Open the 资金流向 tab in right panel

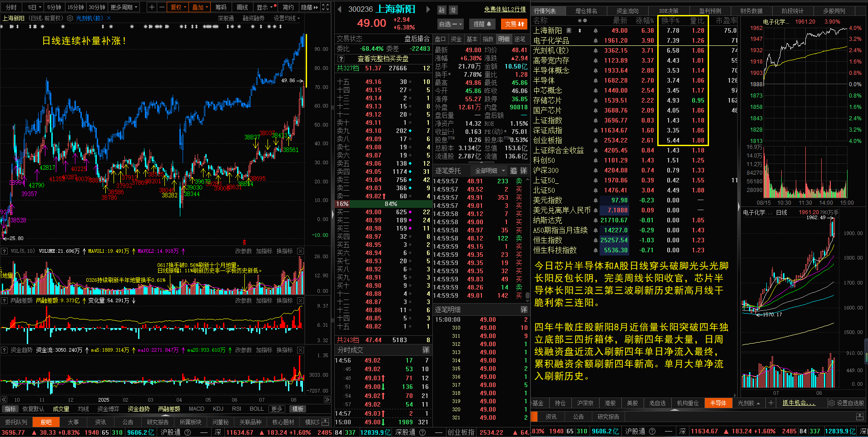point(627,11)
